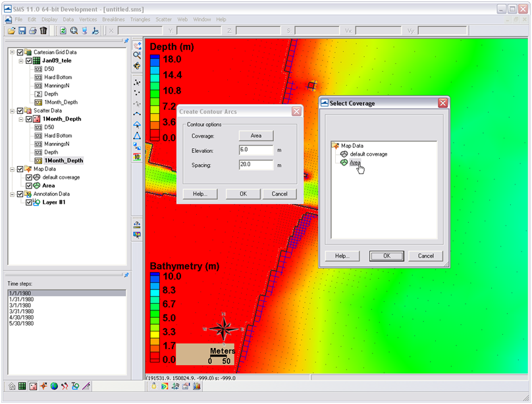The height and width of the screenshot is (404, 532).
Task: Open the Data menu
Action: click(x=68, y=19)
